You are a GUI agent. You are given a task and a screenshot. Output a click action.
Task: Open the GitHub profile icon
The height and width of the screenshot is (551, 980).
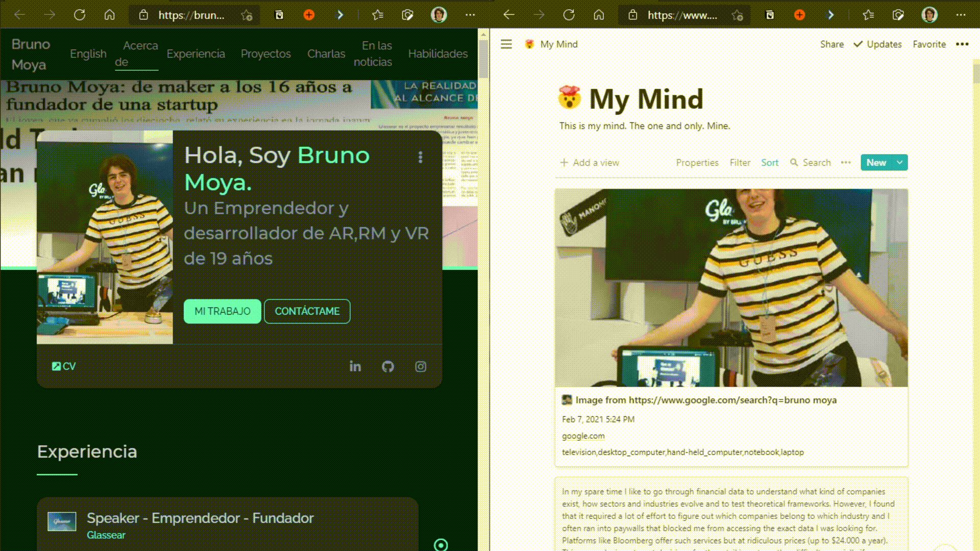pyautogui.click(x=388, y=366)
